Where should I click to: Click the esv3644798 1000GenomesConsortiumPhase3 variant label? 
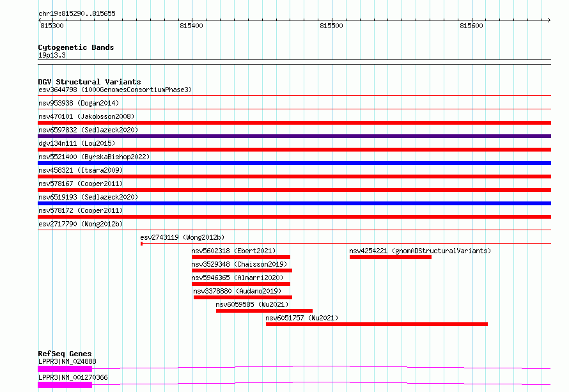(x=115, y=90)
